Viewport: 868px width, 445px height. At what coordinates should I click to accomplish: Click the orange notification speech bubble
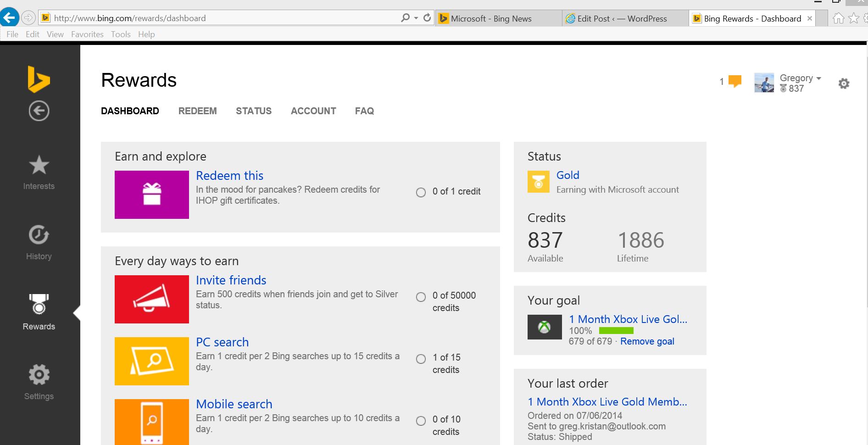point(735,81)
